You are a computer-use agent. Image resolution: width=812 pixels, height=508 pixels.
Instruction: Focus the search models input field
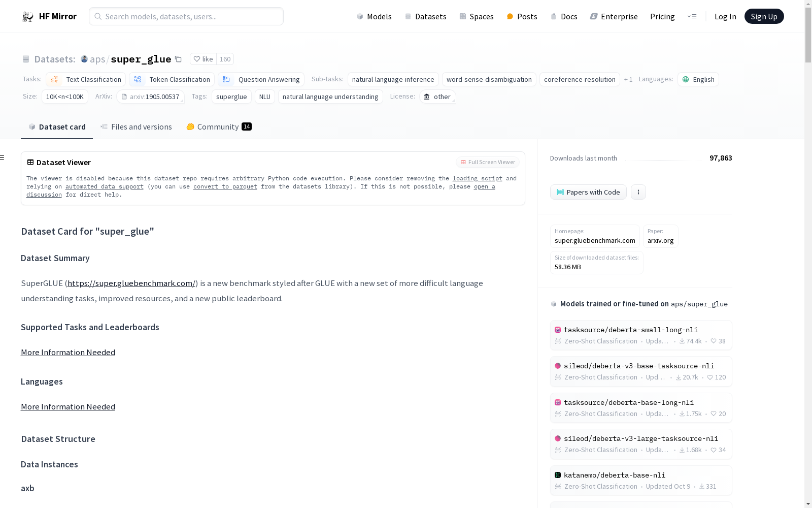(186, 16)
